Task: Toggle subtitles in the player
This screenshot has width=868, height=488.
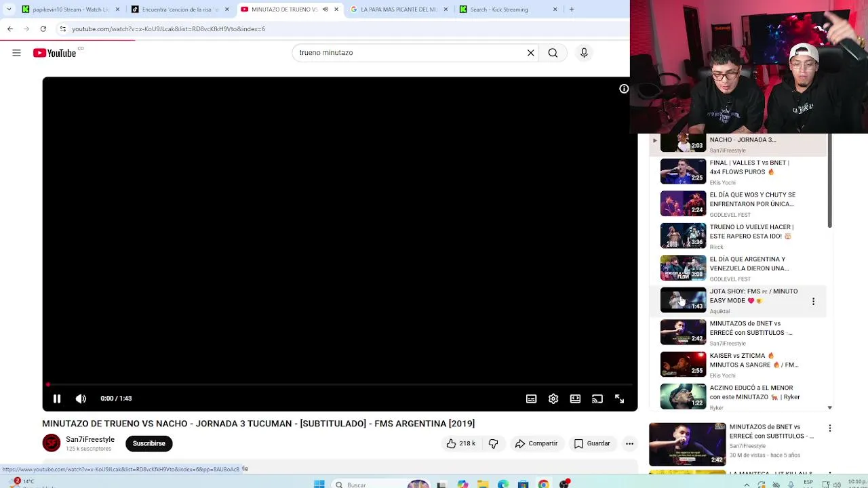Action: click(532, 399)
